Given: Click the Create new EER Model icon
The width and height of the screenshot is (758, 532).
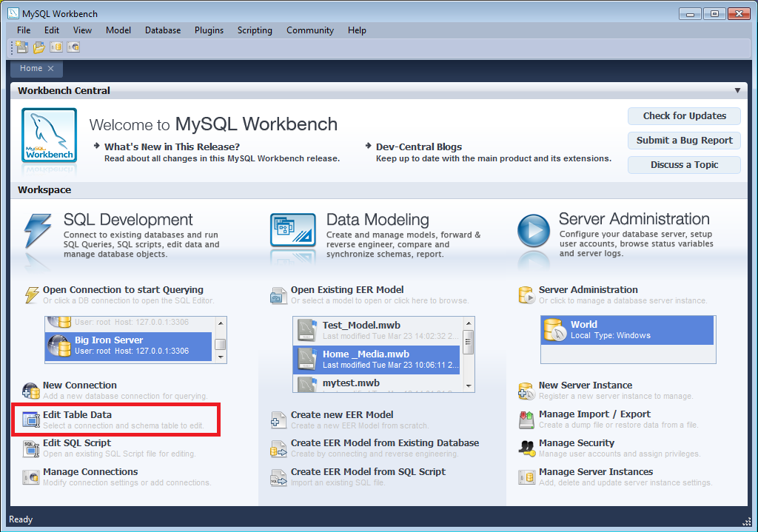Looking at the screenshot, I should point(278,420).
